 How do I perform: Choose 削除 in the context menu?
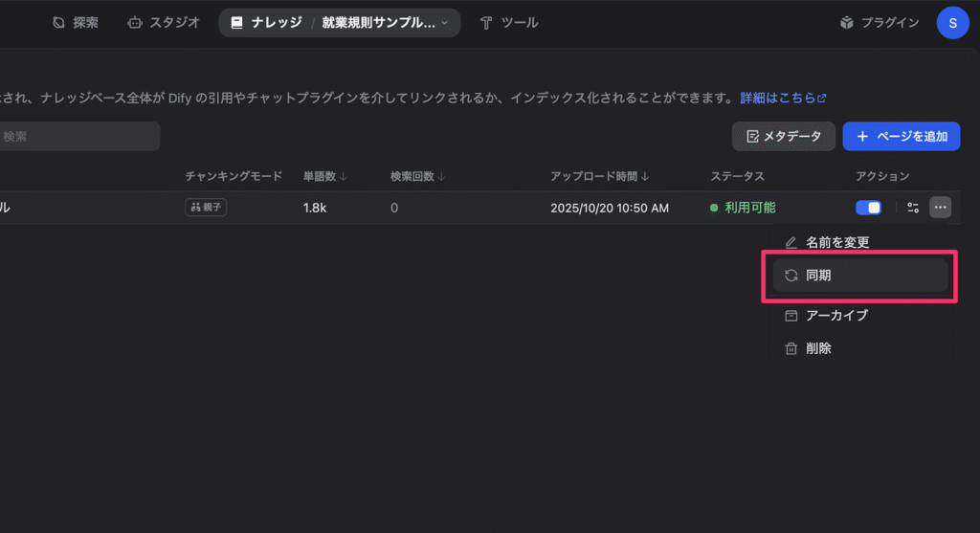(818, 348)
